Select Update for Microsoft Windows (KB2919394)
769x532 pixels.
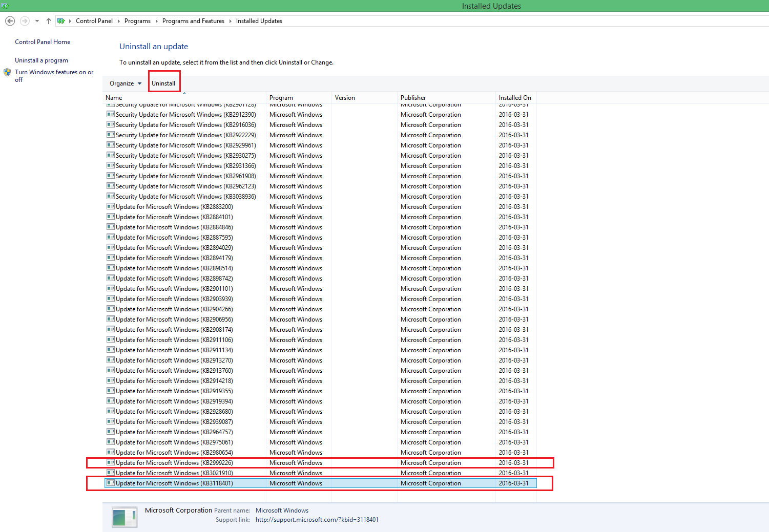point(321,401)
